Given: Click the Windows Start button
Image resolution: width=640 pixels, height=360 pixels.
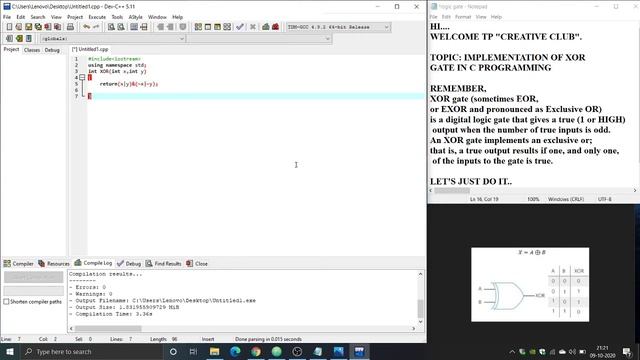Looking at the screenshot, I should 10,351.
